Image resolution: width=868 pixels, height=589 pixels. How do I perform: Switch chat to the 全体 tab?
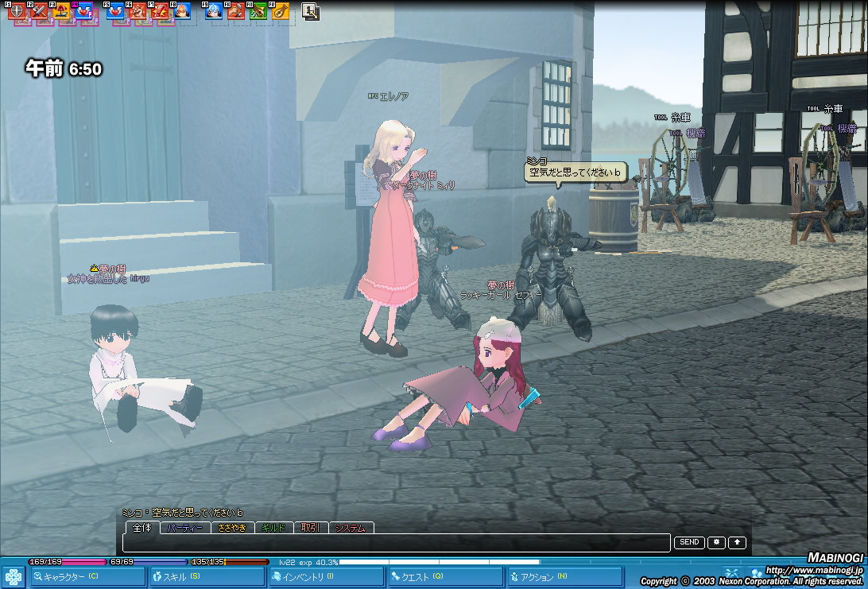pos(142,528)
